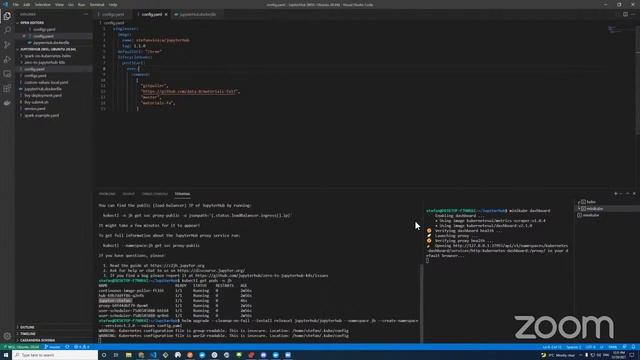Open the Help menu
The height and width of the screenshot is (360, 640).
pyautogui.click(x=113, y=4)
